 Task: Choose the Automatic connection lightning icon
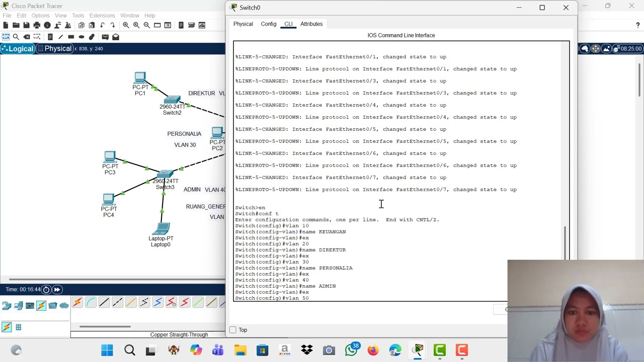pos(77,302)
